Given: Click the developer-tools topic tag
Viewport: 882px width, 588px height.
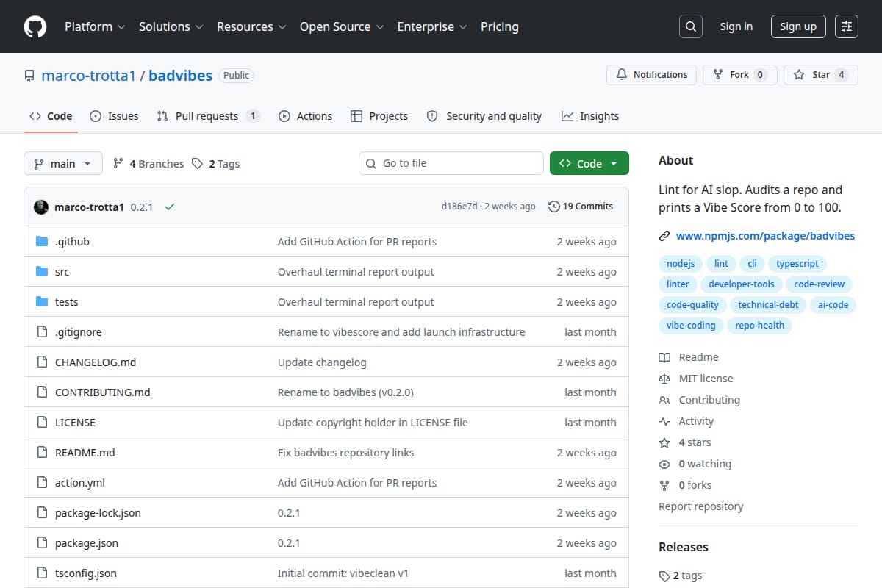Looking at the screenshot, I should click(x=741, y=284).
